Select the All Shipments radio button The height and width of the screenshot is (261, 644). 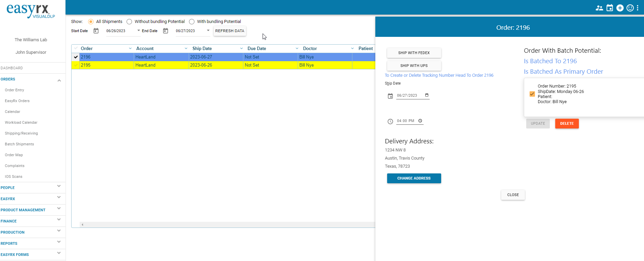click(91, 22)
